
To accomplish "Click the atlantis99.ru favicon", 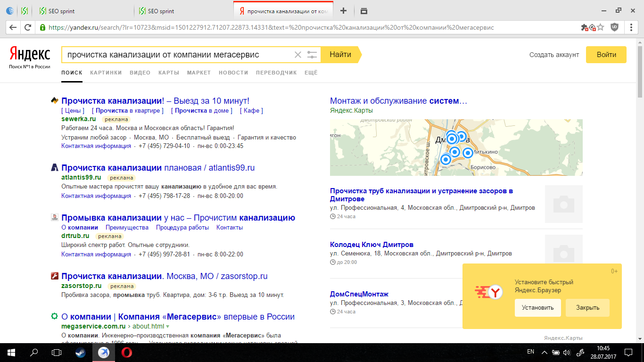I will point(55,167).
